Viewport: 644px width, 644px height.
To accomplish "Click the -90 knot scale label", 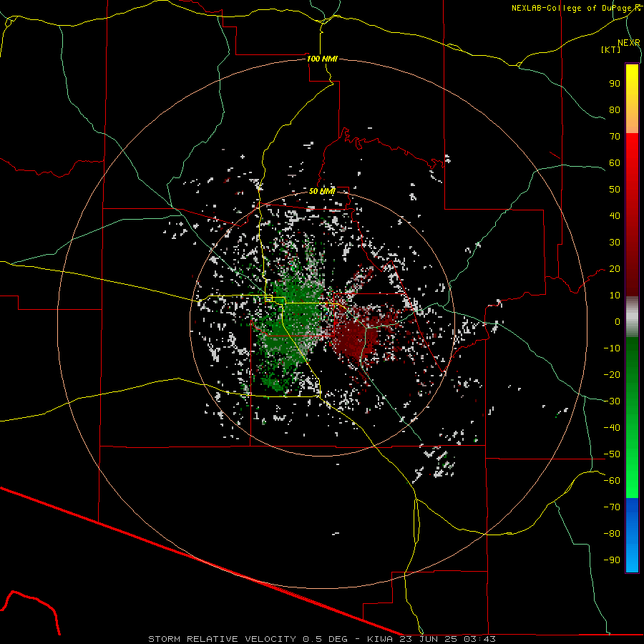I will point(612,560).
